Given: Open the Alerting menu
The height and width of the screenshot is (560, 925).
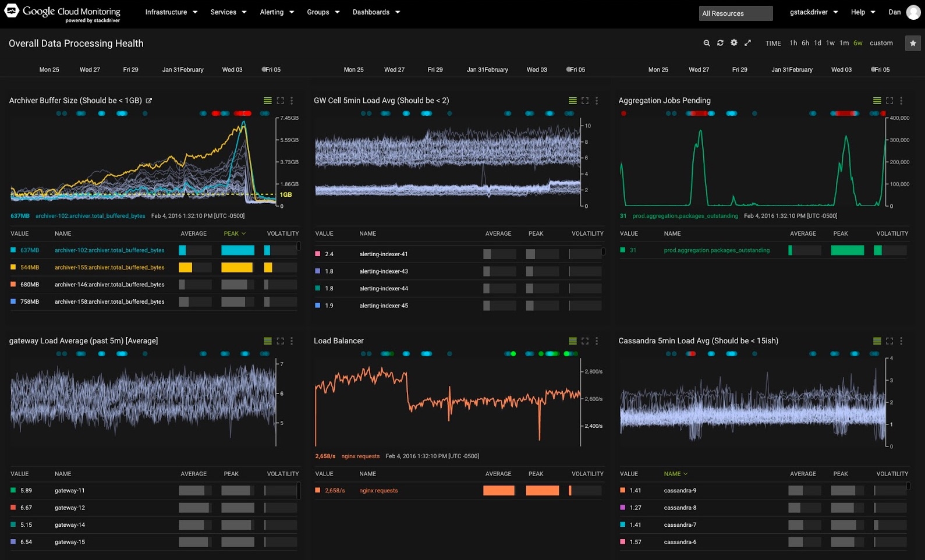Looking at the screenshot, I should point(277,12).
